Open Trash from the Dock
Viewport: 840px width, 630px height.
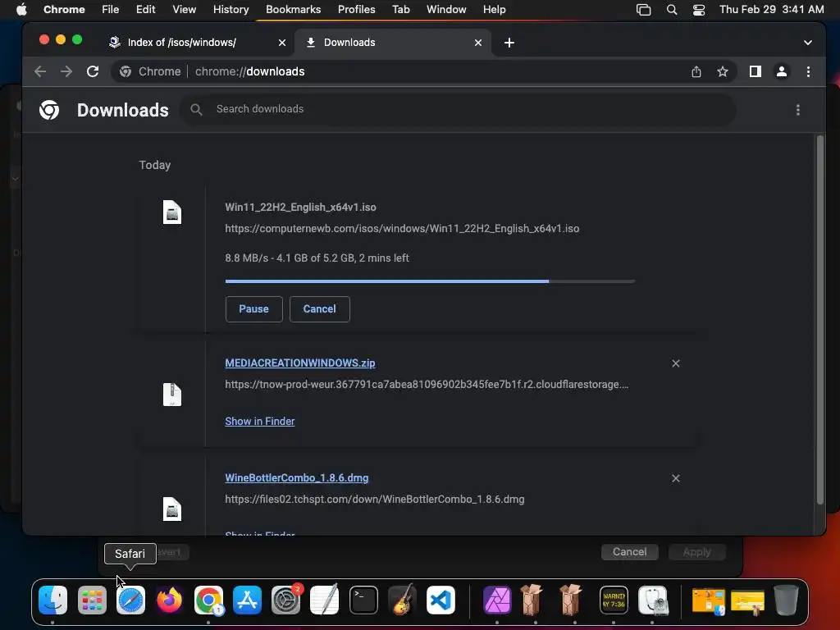(786, 600)
